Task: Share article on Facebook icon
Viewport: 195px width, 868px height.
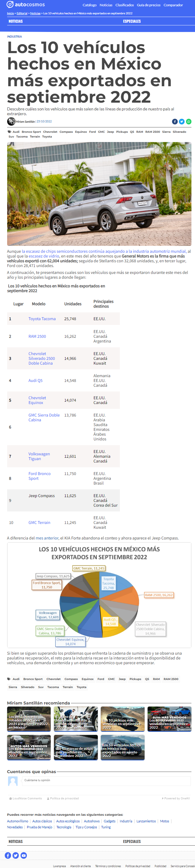Action: pos(174,122)
